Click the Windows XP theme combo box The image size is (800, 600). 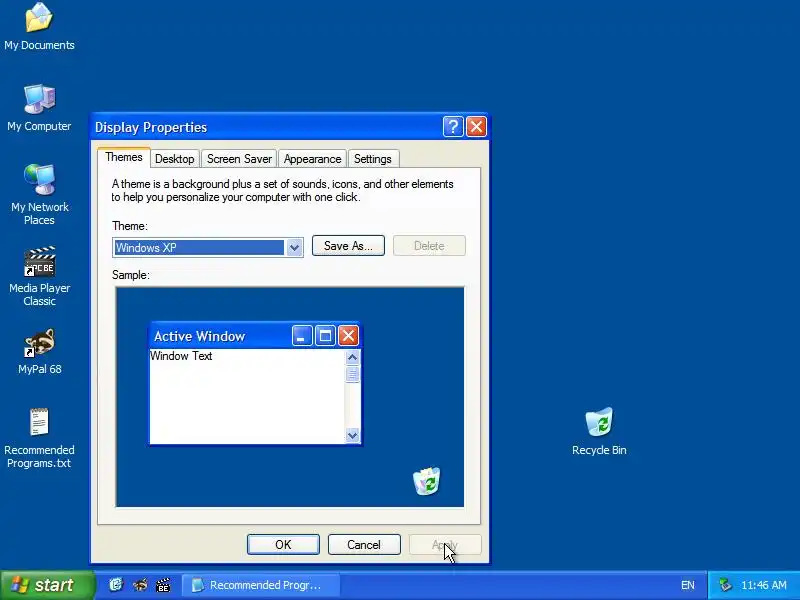[x=208, y=247]
